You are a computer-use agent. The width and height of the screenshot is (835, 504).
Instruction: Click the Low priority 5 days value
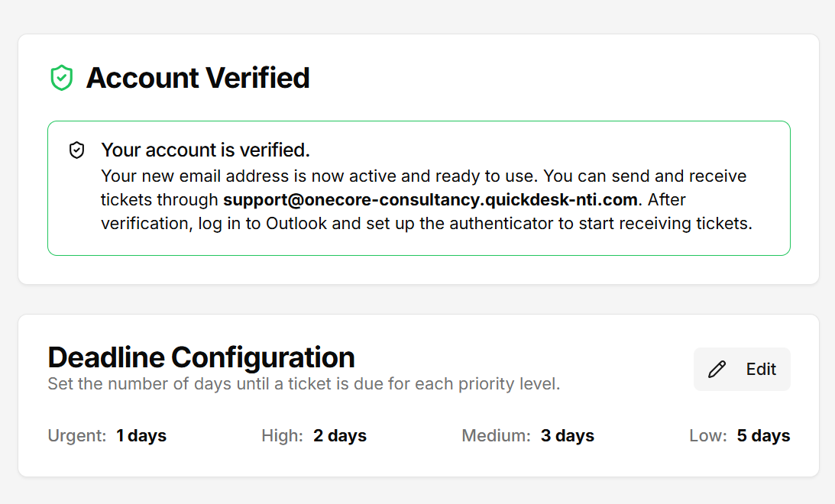[763, 435]
